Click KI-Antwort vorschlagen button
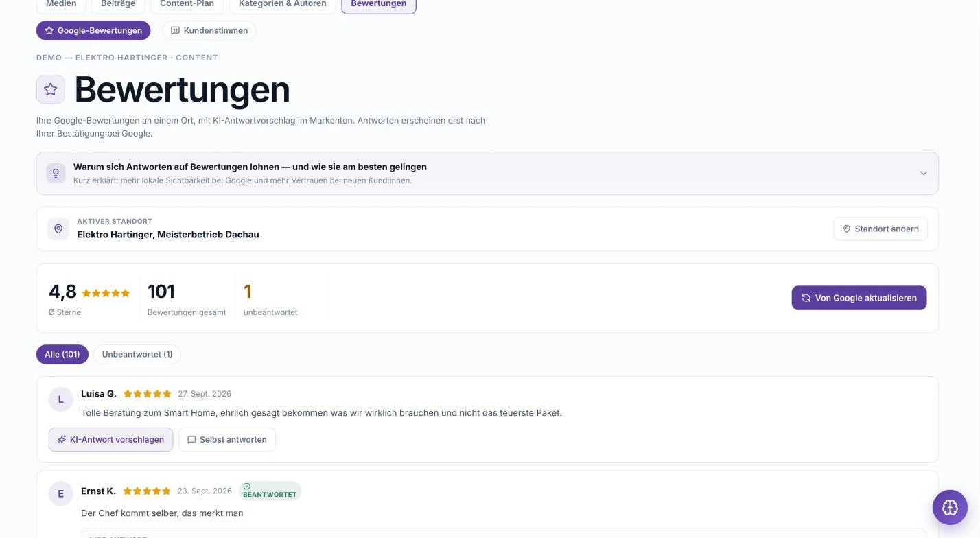This screenshot has height=538, width=980. [x=110, y=439]
